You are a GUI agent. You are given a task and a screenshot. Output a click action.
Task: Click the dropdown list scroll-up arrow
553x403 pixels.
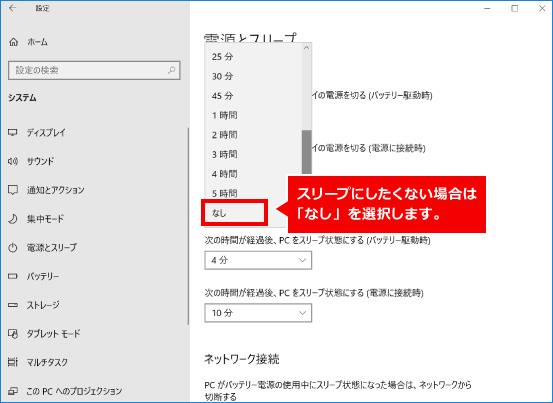coord(307,48)
